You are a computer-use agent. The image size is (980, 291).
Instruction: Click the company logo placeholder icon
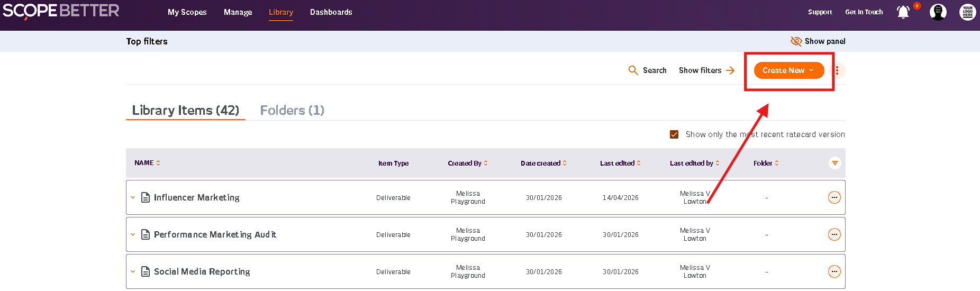(967, 12)
